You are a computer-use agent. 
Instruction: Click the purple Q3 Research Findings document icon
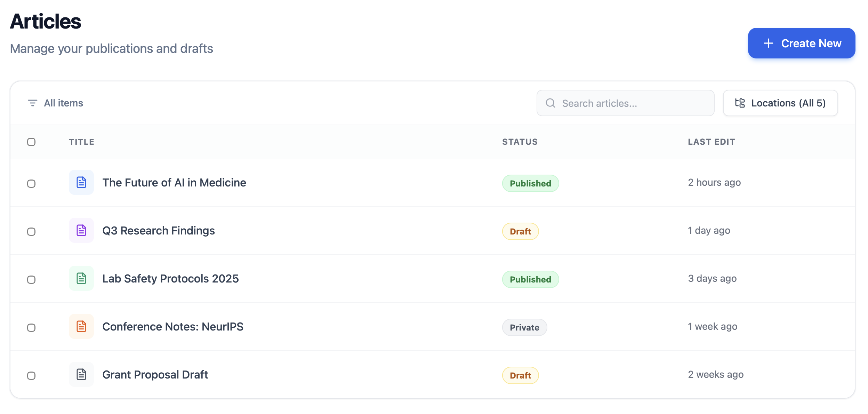point(81,230)
